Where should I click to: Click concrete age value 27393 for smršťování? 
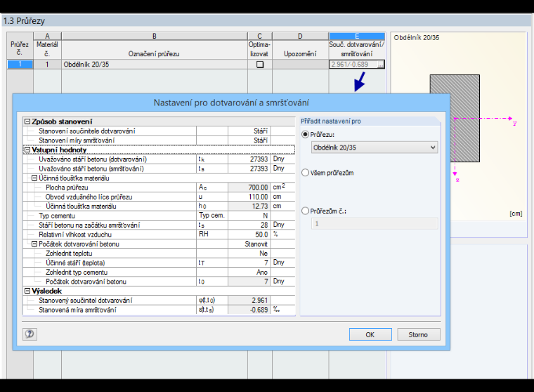[249, 169]
